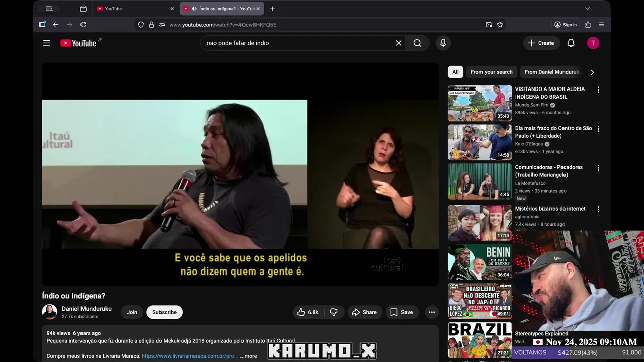Open VISITANDO A MAIOR ALDEIA thumbnail

[x=480, y=104]
